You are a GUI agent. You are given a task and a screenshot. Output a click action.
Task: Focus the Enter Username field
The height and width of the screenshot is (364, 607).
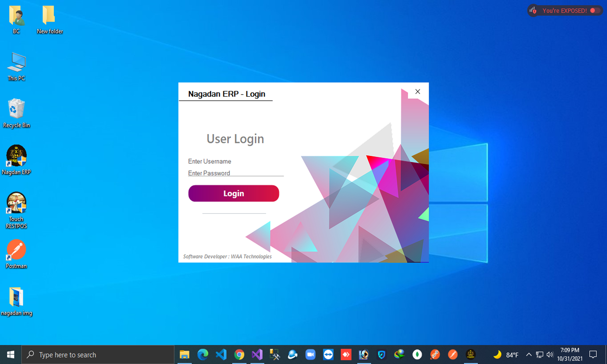click(236, 161)
